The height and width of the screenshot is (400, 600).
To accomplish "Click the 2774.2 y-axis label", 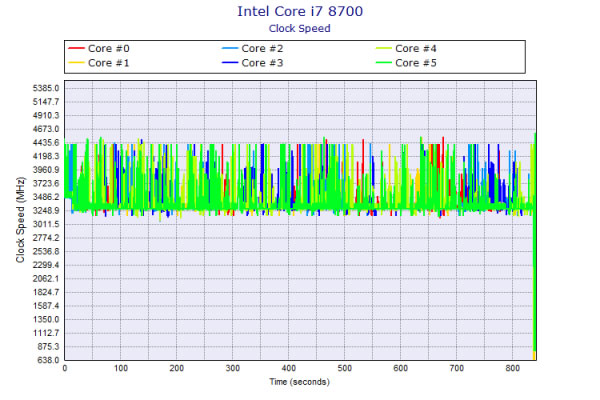I will click(x=46, y=238).
